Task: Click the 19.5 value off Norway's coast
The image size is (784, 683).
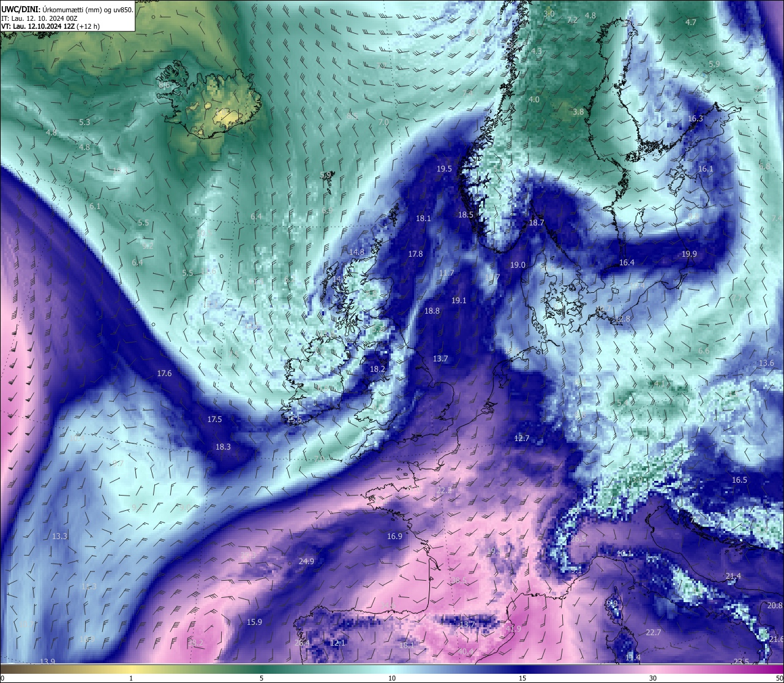Action: pos(444,169)
